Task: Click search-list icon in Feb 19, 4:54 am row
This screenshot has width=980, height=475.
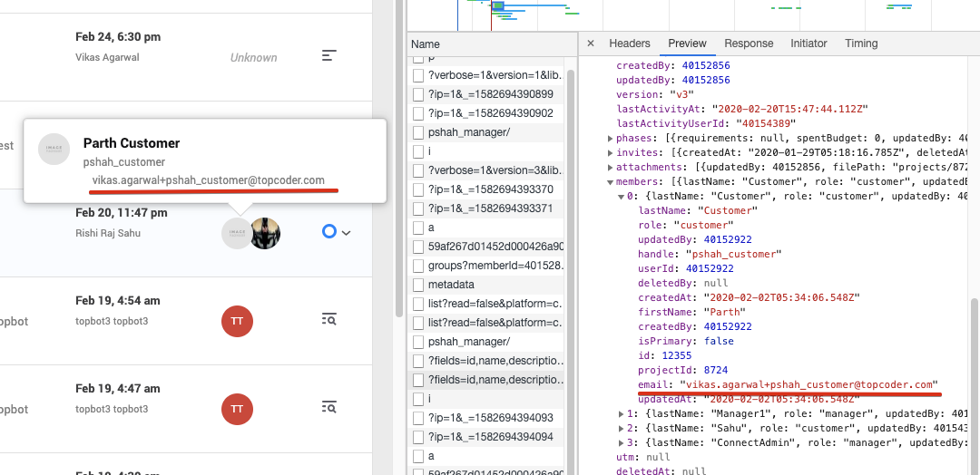Action: 329,320
